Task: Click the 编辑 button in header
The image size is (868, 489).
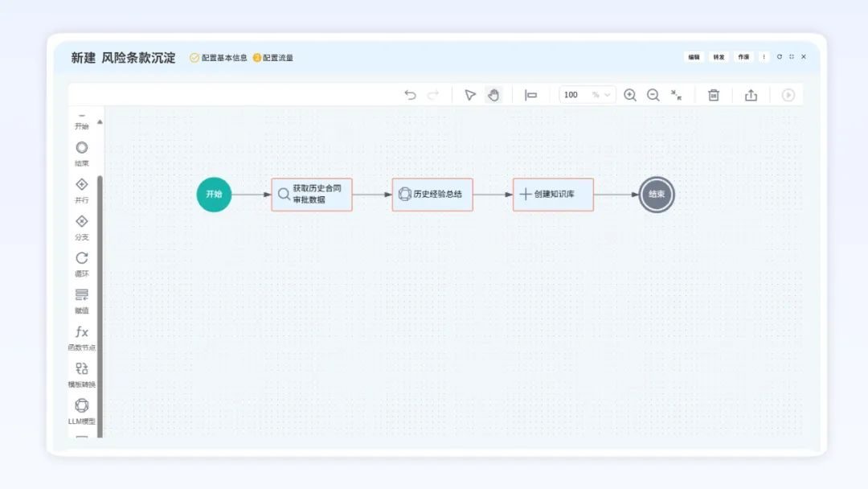Action: tap(694, 57)
